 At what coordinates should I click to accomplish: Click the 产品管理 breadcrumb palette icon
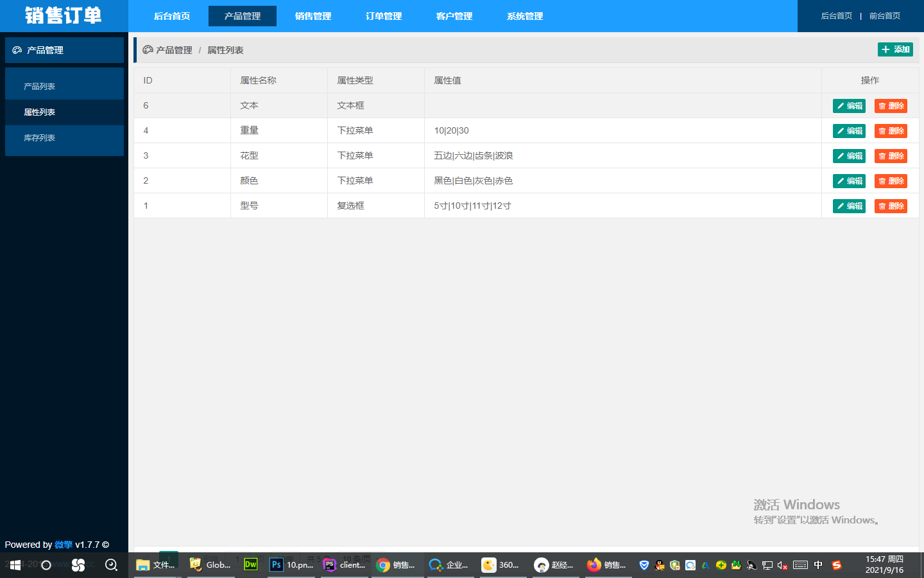(x=148, y=50)
